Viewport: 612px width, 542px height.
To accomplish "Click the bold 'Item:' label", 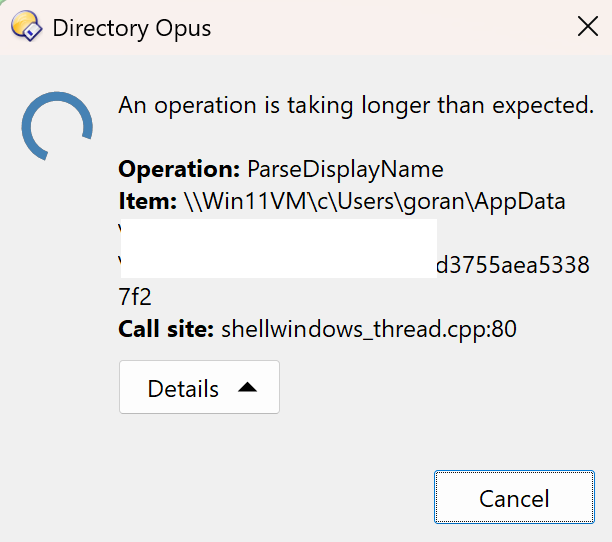I will tap(148, 201).
